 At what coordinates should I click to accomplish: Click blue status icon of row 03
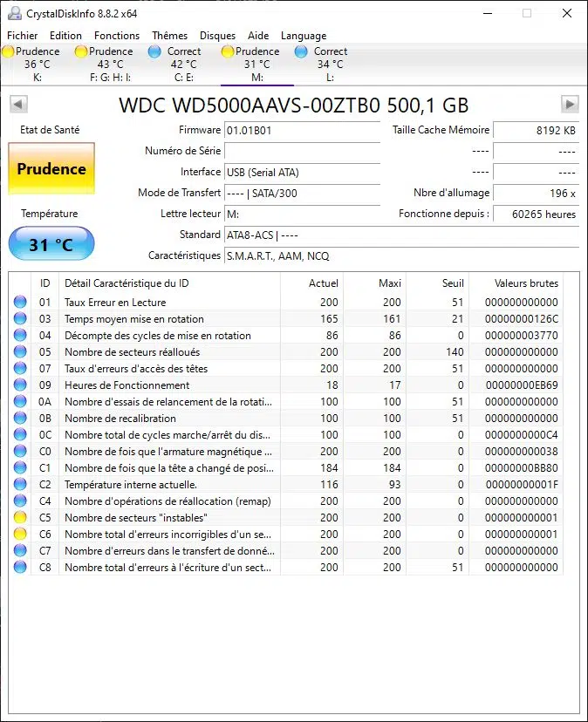click(20, 318)
